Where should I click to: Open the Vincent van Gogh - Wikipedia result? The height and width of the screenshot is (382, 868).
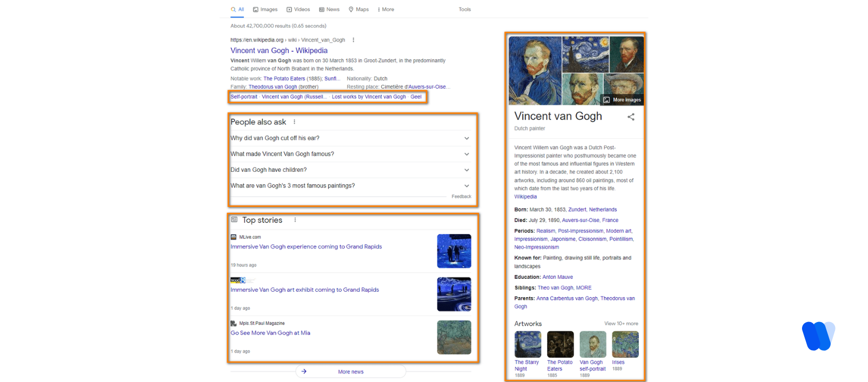pyautogui.click(x=279, y=50)
